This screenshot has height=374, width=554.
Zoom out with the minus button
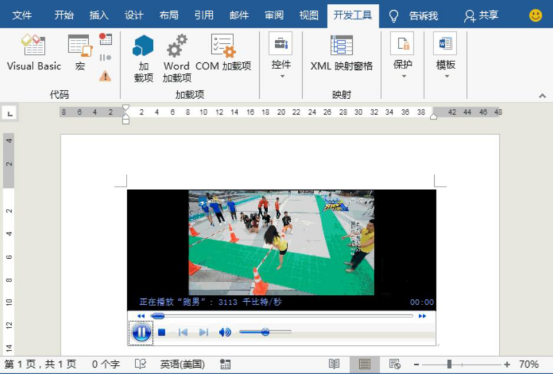coord(417,364)
